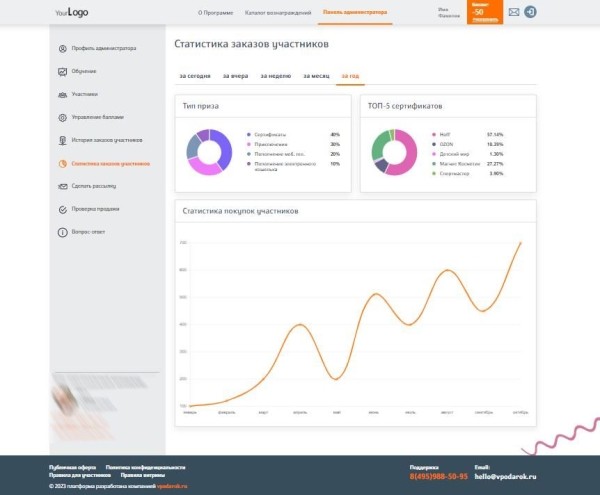Click the Обучение icon in sidebar

click(63, 71)
